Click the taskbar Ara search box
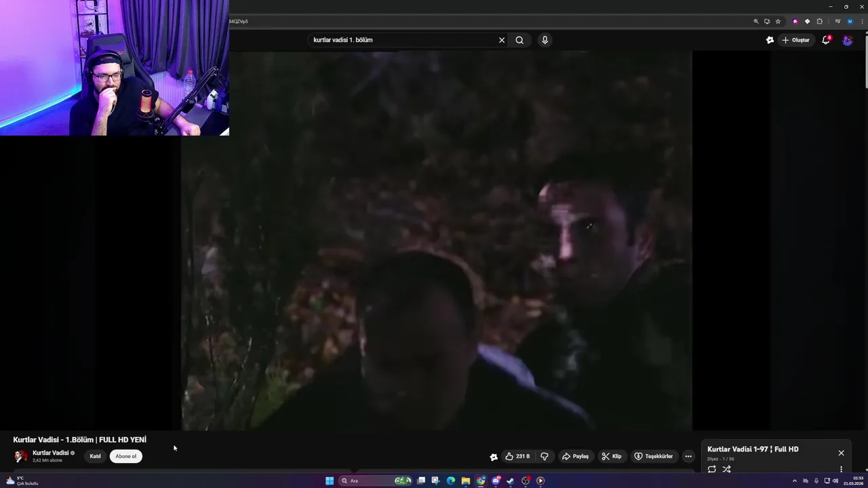 pyautogui.click(x=376, y=481)
